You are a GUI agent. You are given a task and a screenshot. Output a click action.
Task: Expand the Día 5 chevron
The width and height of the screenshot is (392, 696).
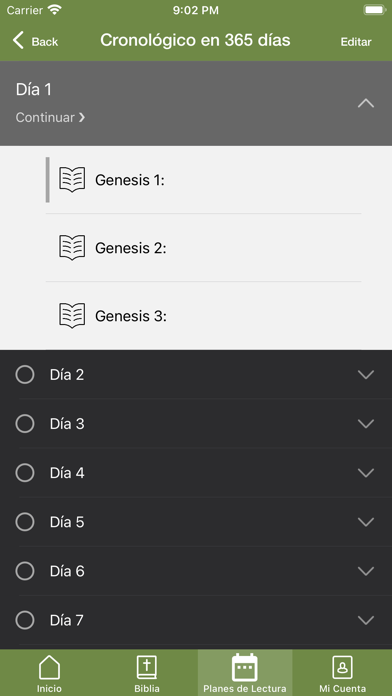coord(366,522)
